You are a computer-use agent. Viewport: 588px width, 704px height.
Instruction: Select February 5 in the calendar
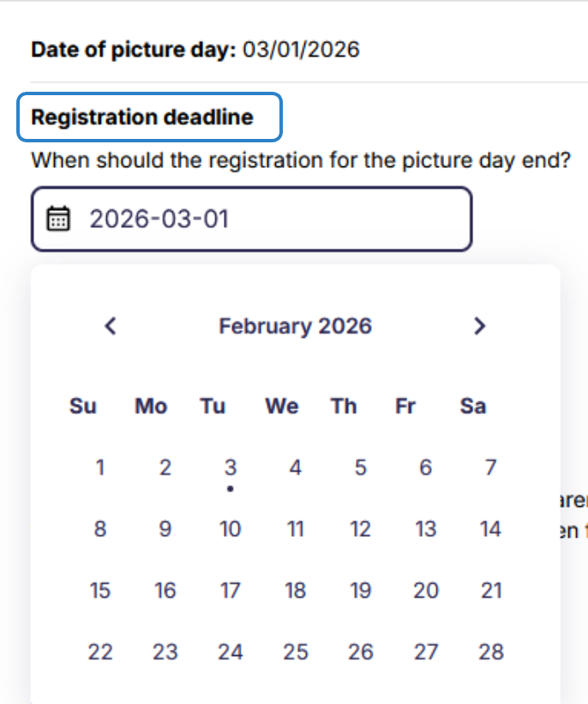(x=360, y=467)
